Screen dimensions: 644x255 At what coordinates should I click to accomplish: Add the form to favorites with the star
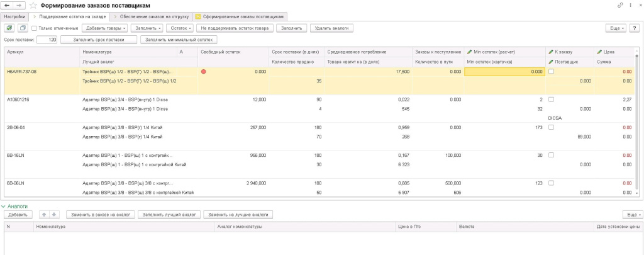tap(33, 5)
